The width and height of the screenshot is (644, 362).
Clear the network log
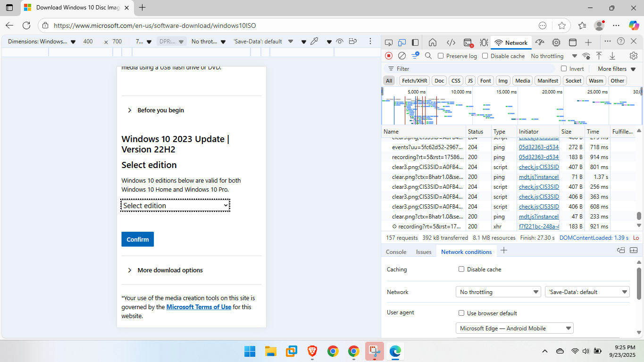pos(402,56)
